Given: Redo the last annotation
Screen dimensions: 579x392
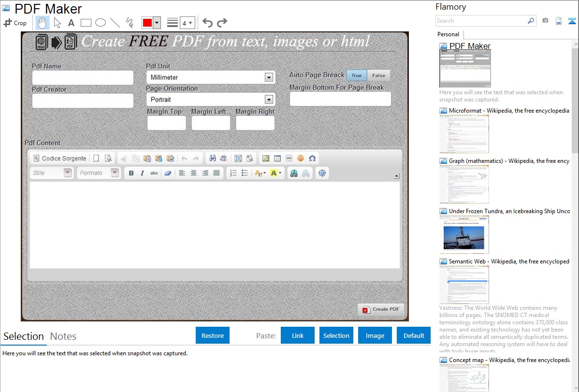Looking at the screenshot, I should pyautogui.click(x=222, y=23).
